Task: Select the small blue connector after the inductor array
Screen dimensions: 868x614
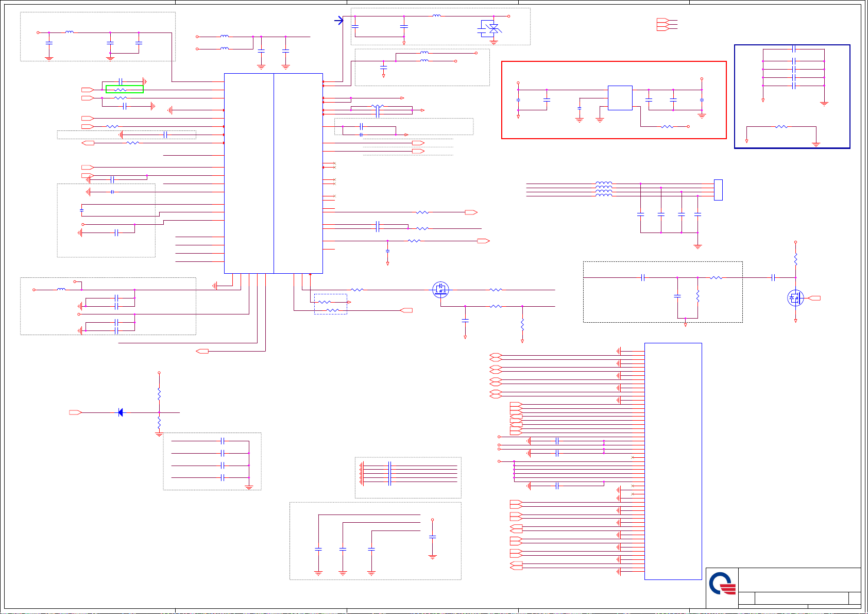Action: tap(718, 190)
